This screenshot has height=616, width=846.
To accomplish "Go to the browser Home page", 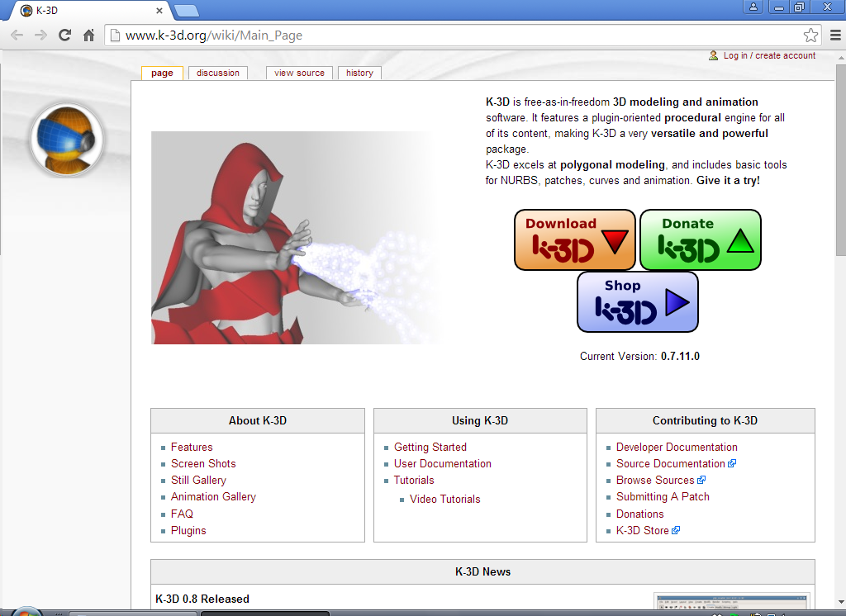I will click(x=89, y=36).
